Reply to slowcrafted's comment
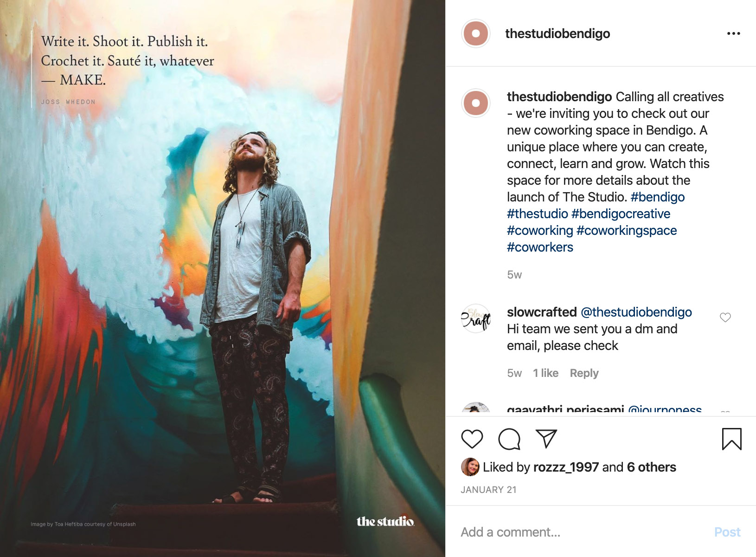The image size is (756, 557). tap(584, 373)
